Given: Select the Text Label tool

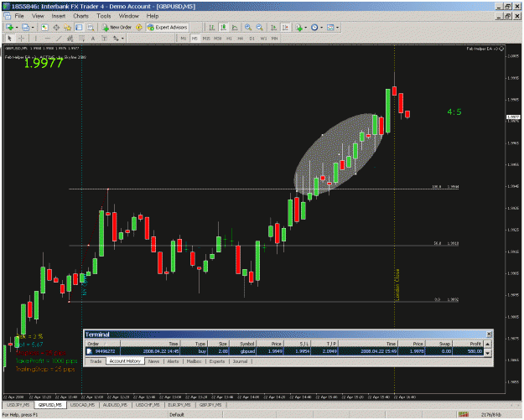Looking at the screenshot, I should click(104, 39).
